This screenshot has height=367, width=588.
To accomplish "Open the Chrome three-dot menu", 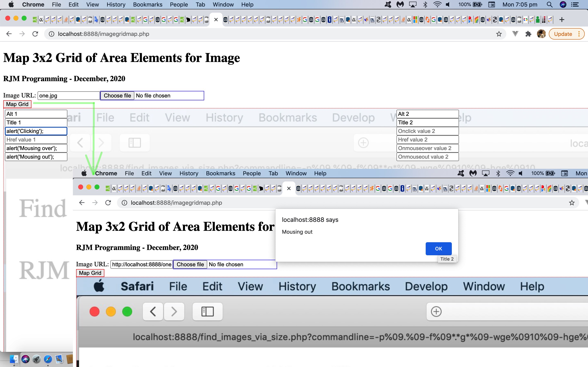I will click(x=579, y=34).
